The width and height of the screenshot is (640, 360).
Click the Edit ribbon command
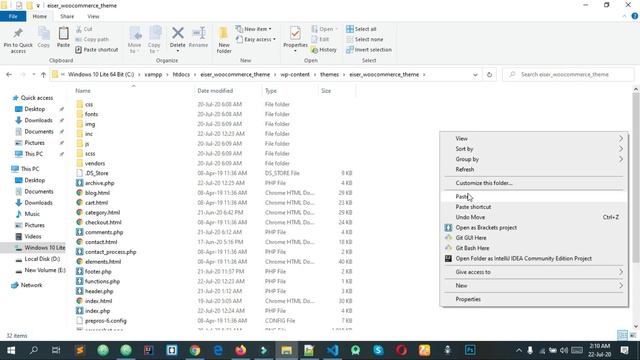320,39
